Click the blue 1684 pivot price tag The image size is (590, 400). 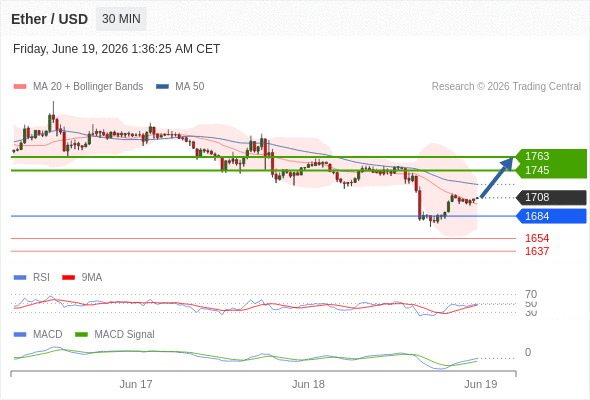click(551, 216)
